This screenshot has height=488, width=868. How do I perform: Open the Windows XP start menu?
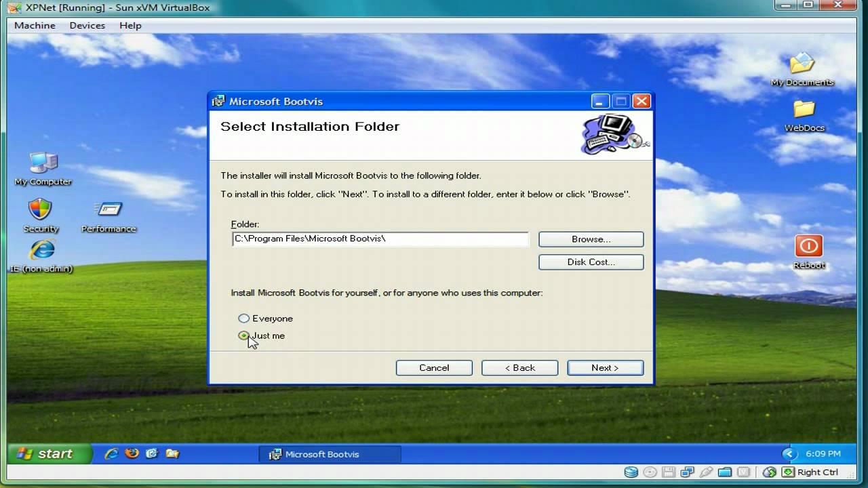tap(50, 454)
